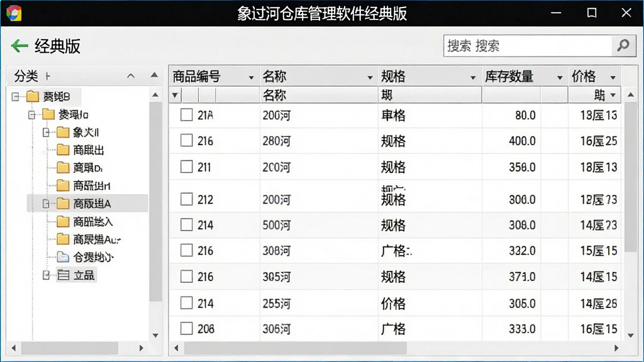
Task: Click the table's scroll-left arrow
Action: [x=176, y=348]
